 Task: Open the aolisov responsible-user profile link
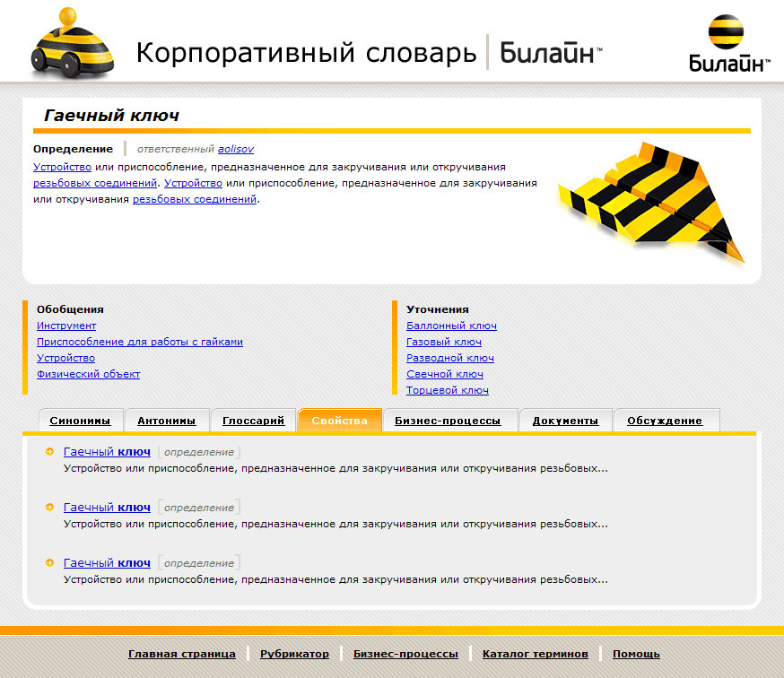tap(238, 149)
